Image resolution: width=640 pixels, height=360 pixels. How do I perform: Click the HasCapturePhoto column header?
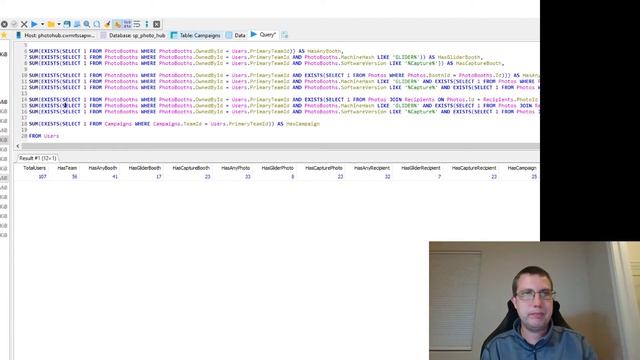[x=324, y=168]
